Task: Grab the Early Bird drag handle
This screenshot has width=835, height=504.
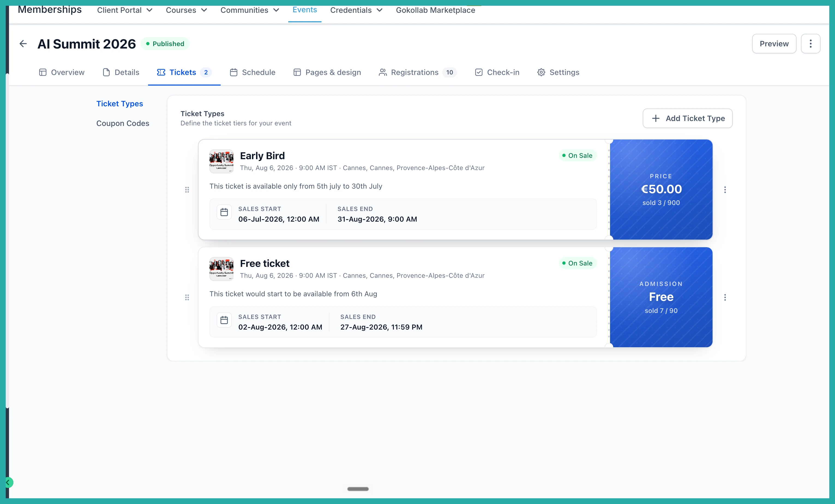Action: pyautogui.click(x=187, y=190)
